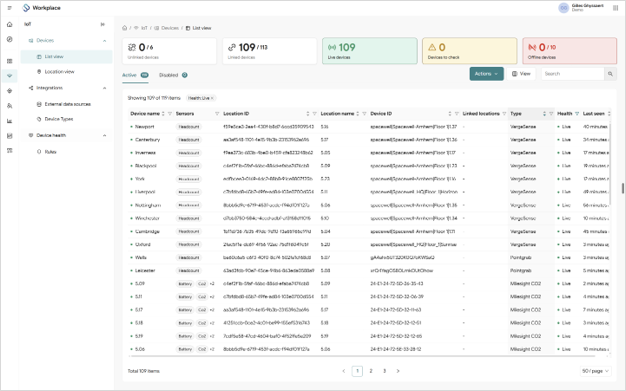Click the people icon in left rail
The image size is (626, 391).
10,106
